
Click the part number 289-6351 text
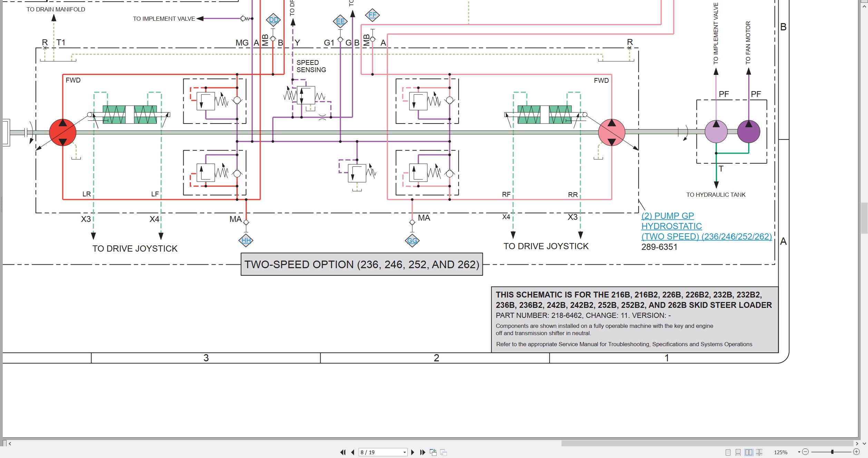659,247
